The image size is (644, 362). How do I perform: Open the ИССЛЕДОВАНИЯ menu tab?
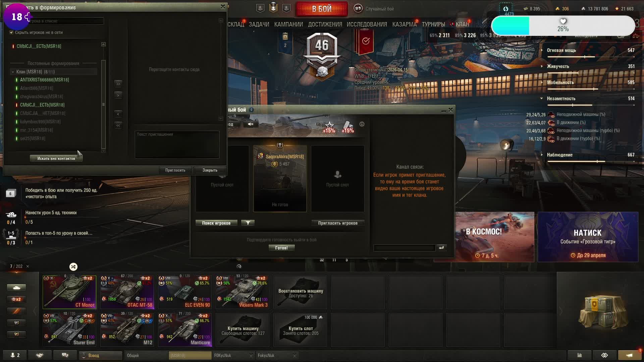[367, 24]
